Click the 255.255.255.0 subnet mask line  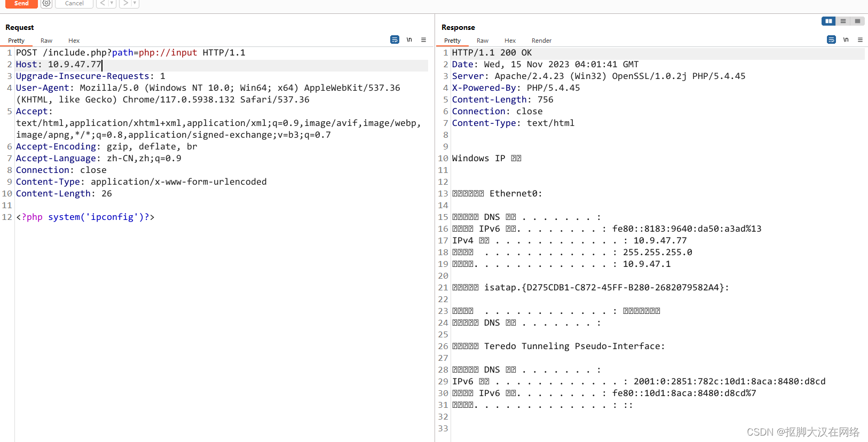click(x=572, y=252)
